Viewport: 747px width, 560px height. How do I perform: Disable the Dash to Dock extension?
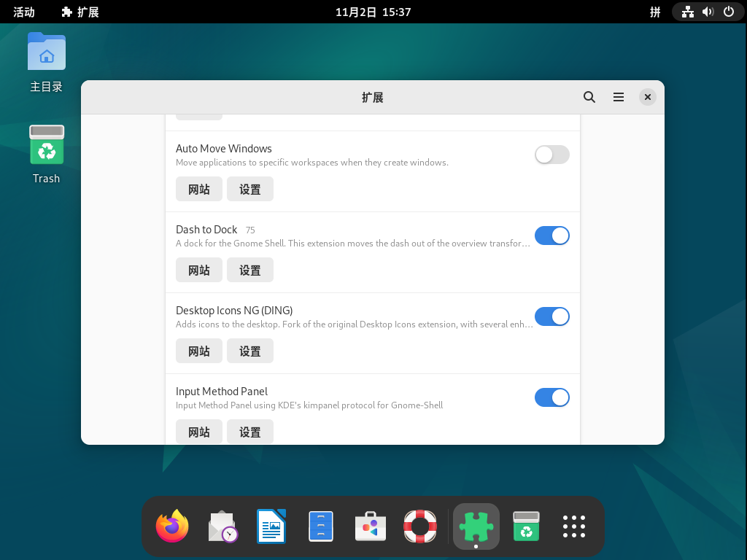coord(551,236)
